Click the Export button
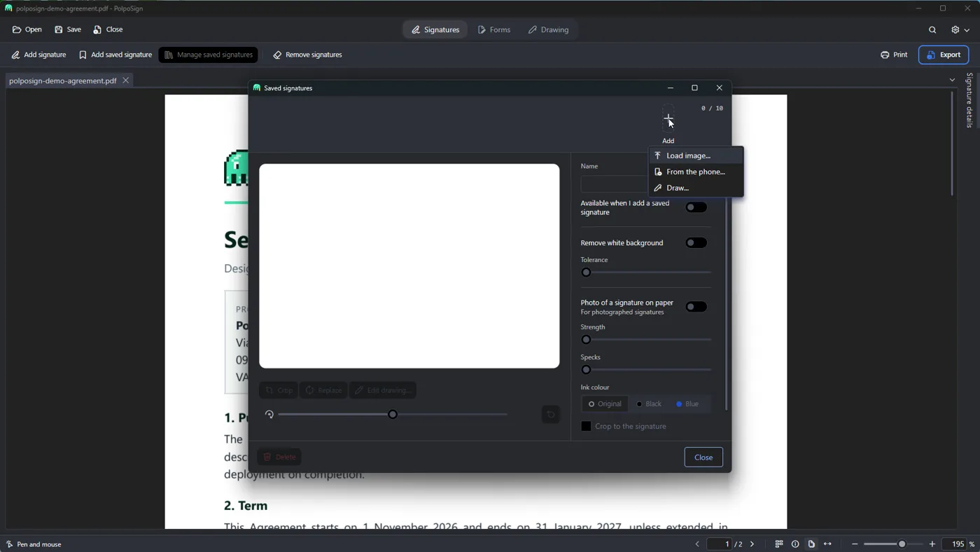980x552 pixels. point(944,55)
